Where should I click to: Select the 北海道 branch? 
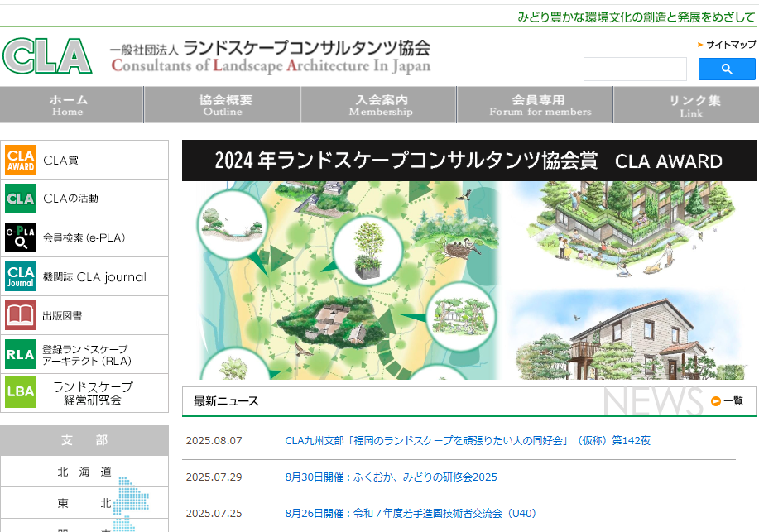click(84, 472)
